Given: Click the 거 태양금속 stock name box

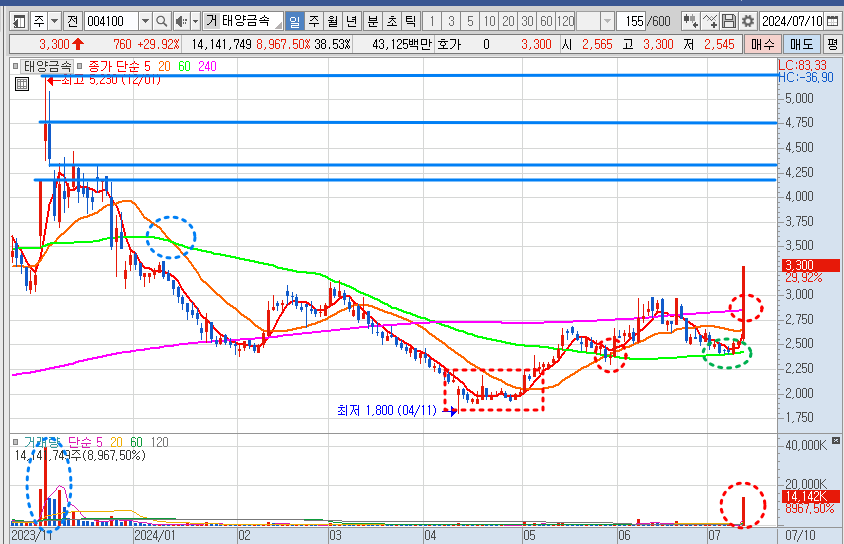Looking at the screenshot, I should click(243, 22).
